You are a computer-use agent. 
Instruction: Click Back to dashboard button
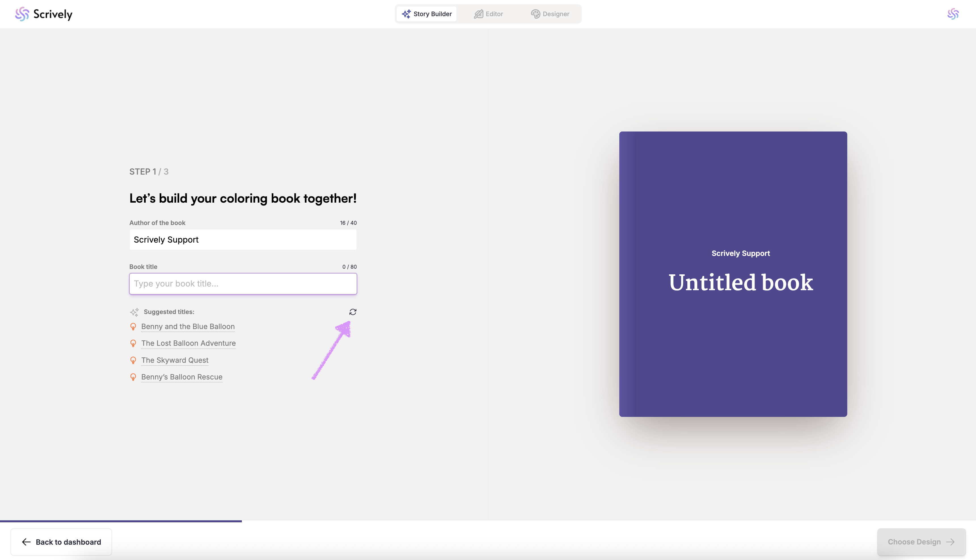click(61, 542)
